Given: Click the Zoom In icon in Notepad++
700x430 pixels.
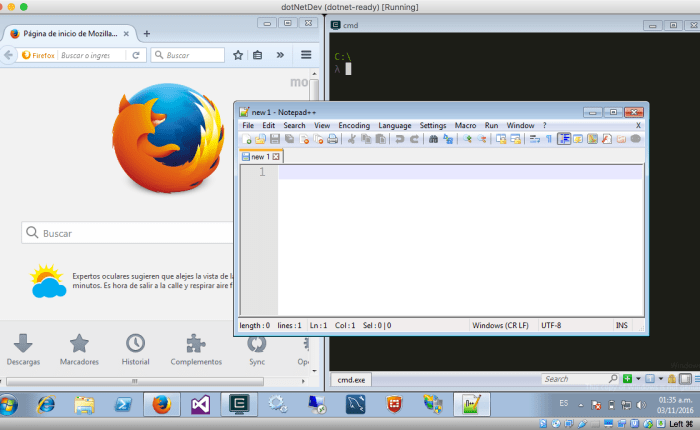Looking at the screenshot, I should coord(467,139).
